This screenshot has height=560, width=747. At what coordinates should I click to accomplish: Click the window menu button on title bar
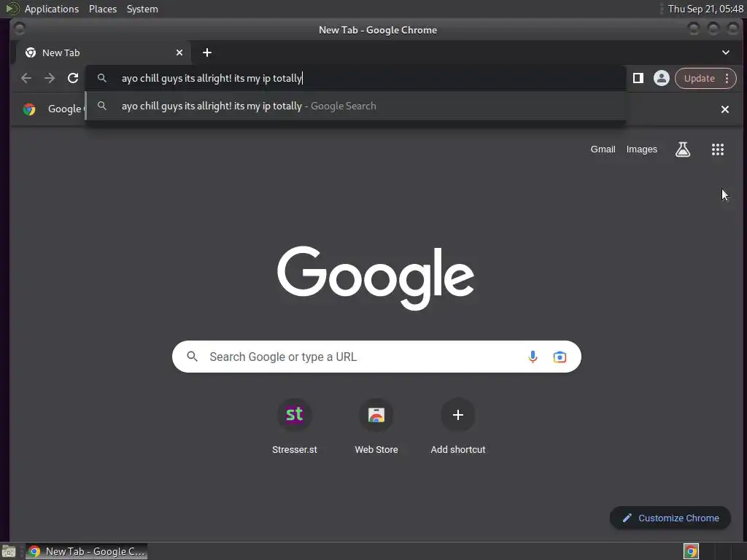[x=20, y=29]
